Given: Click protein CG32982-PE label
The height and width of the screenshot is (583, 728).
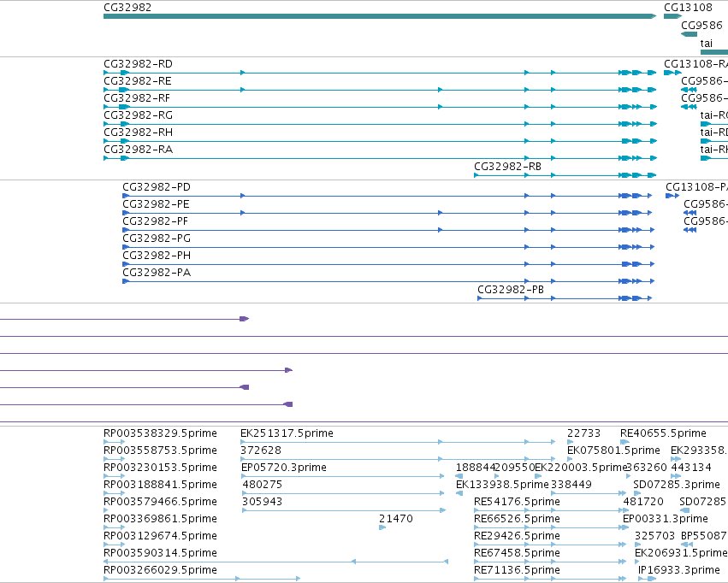Looking at the screenshot, I should tap(156, 204).
